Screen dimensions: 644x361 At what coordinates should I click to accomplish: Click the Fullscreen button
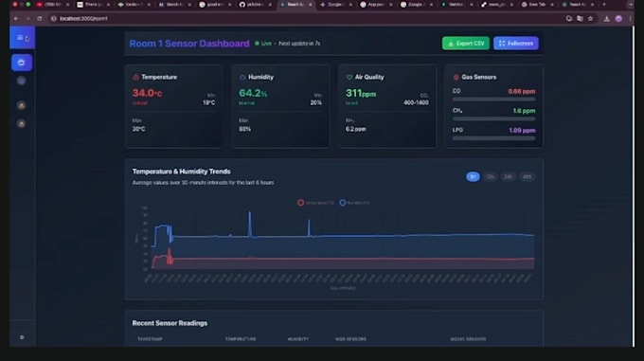tap(516, 44)
